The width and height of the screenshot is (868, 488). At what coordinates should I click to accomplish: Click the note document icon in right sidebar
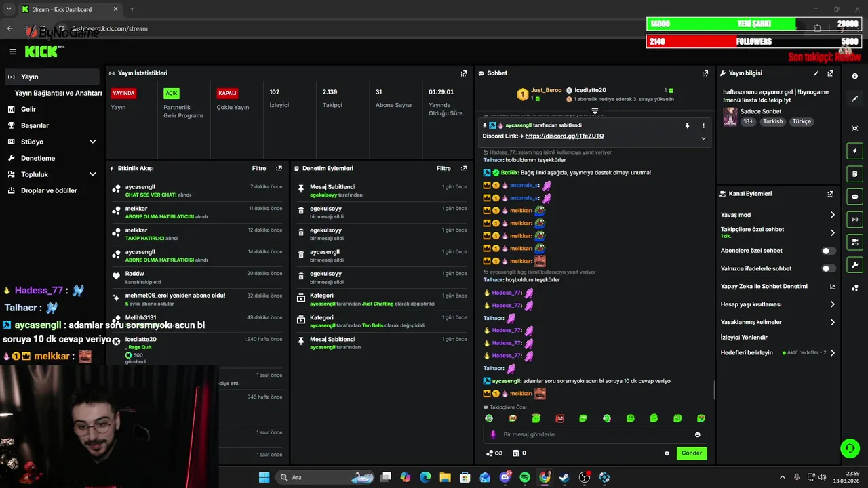click(855, 174)
